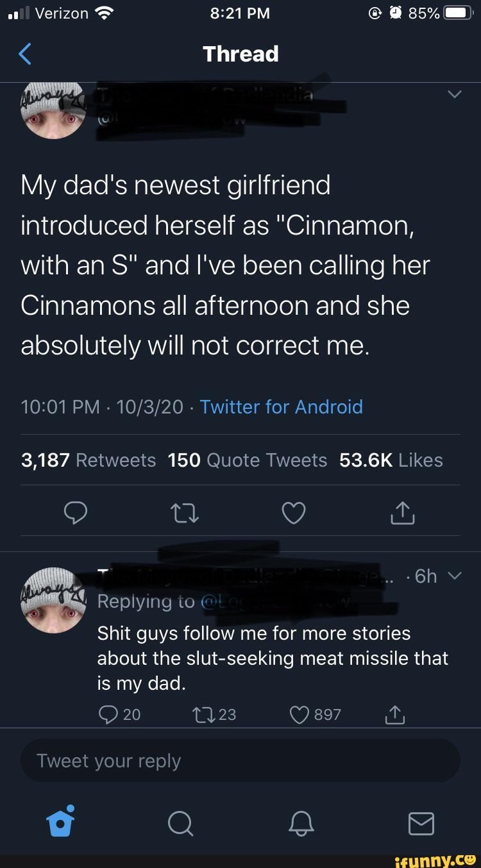Open the Twitter for Android link
This screenshot has width=481, height=868.
tap(281, 406)
